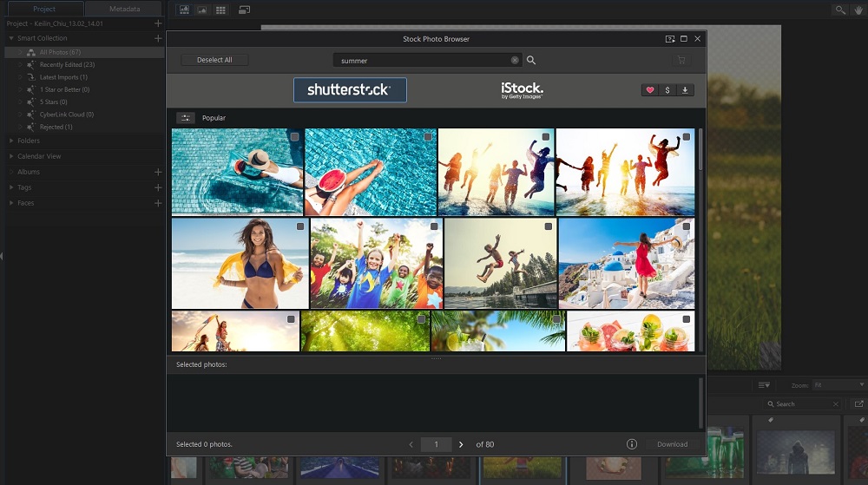
Task: Click the page number input field
Action: coord(436,444)
